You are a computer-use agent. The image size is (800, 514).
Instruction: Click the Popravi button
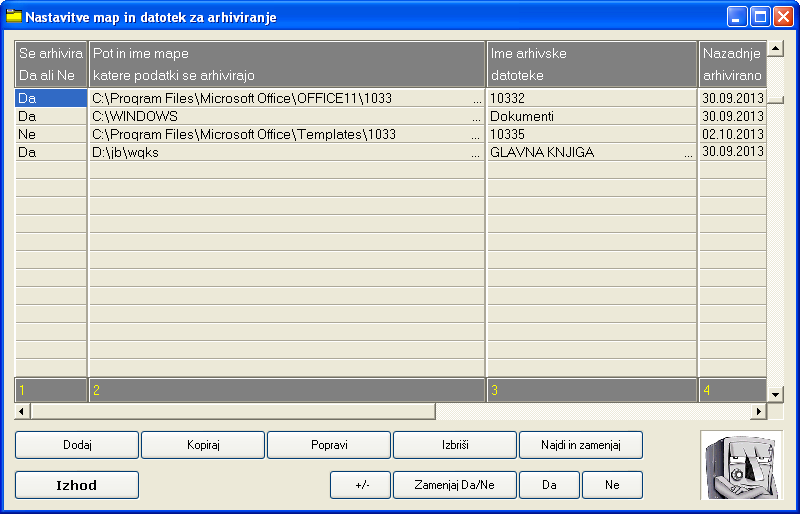329,444
